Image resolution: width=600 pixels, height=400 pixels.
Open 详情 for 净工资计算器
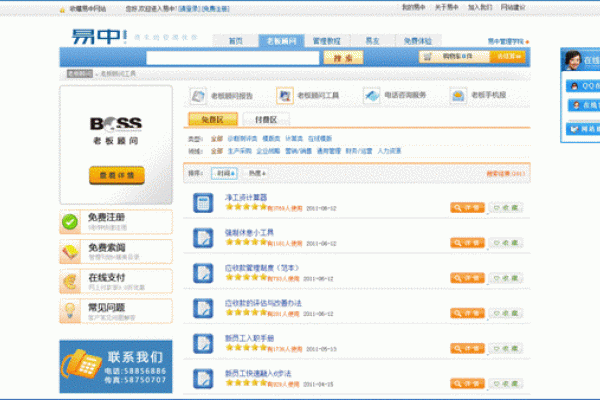click(x=467, y=208)
